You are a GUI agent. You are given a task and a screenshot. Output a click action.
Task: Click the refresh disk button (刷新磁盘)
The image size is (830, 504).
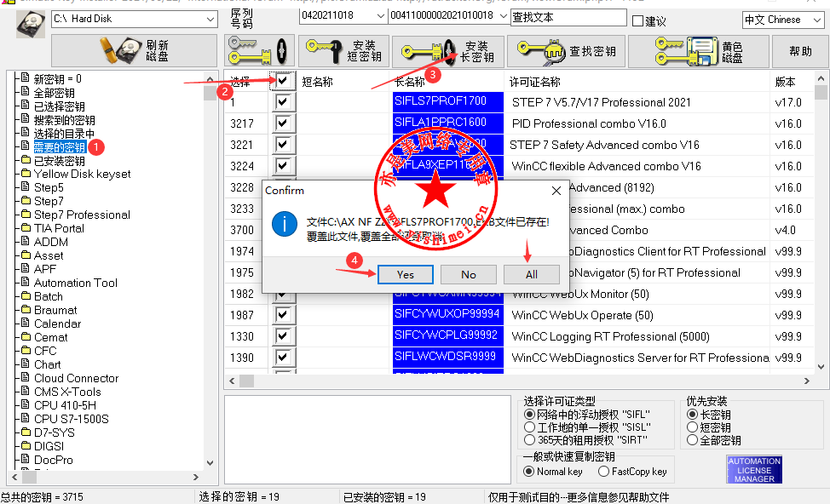135,51
